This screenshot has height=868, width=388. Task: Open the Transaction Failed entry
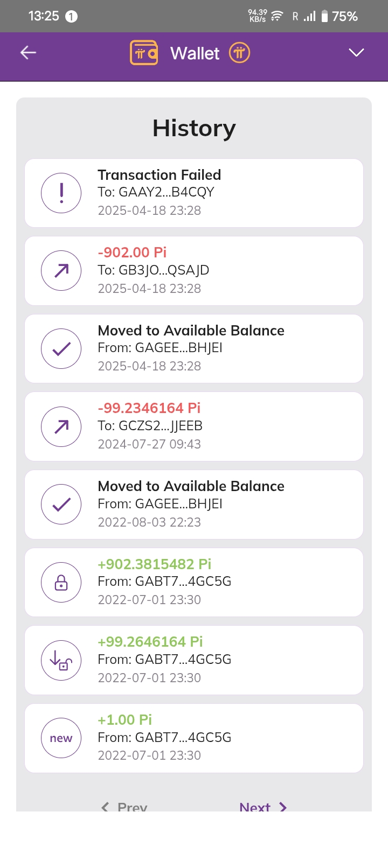point(216,193)
